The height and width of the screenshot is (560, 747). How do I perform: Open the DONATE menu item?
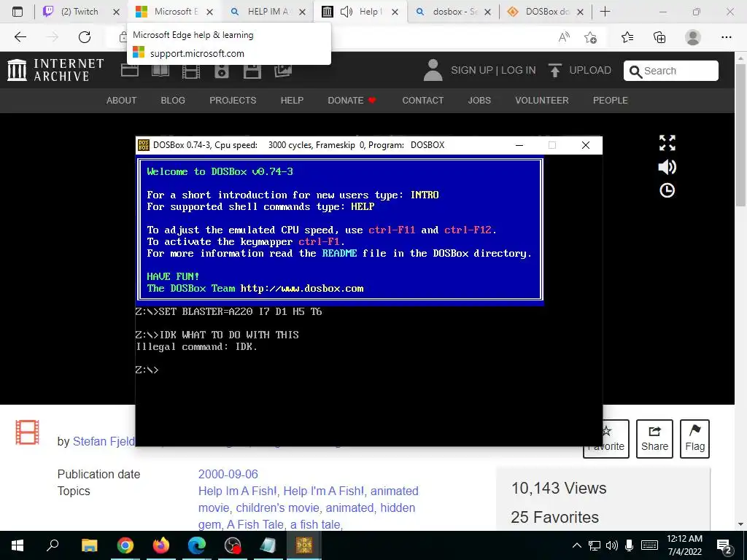[x=352, y=101]
